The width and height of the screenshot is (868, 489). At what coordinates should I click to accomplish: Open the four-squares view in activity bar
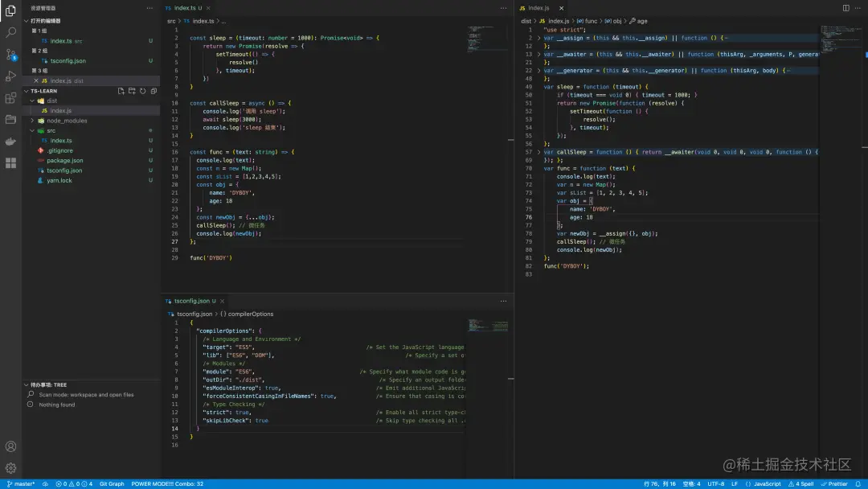10,162
